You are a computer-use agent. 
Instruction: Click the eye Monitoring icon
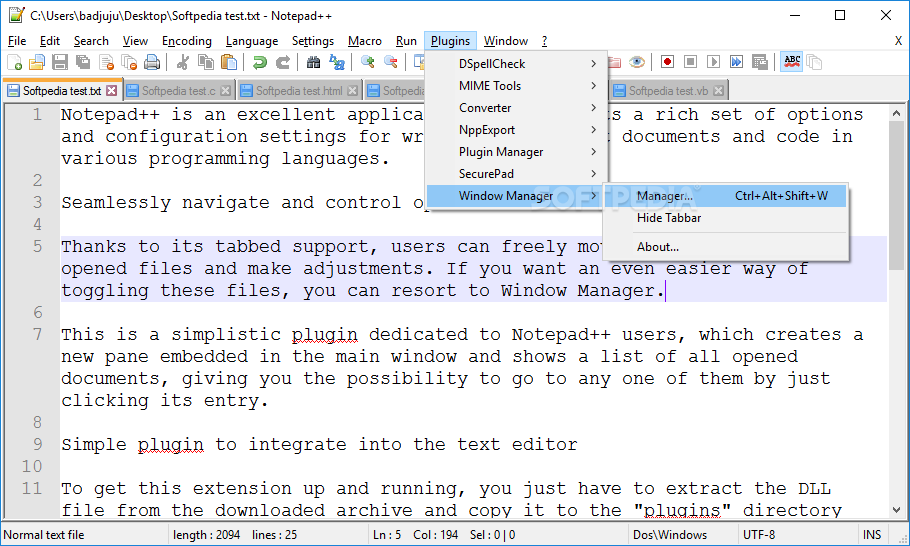coord(637,62)
